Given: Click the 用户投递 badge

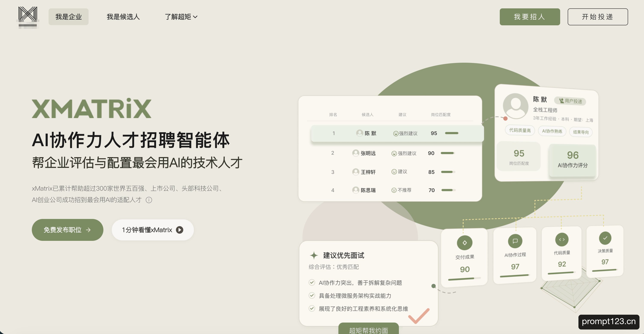Looking at the screenshot, I should point(570,101).
